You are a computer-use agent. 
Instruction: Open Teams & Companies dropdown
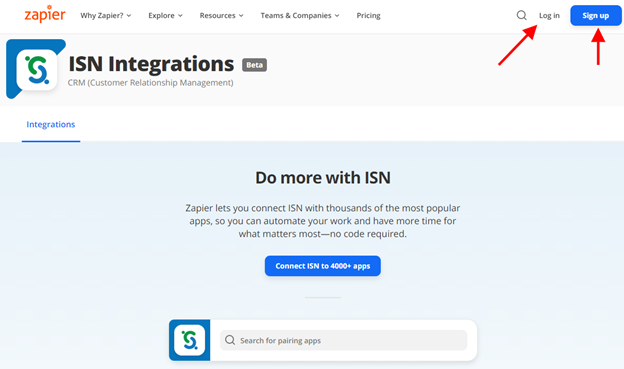pos(300,16)
